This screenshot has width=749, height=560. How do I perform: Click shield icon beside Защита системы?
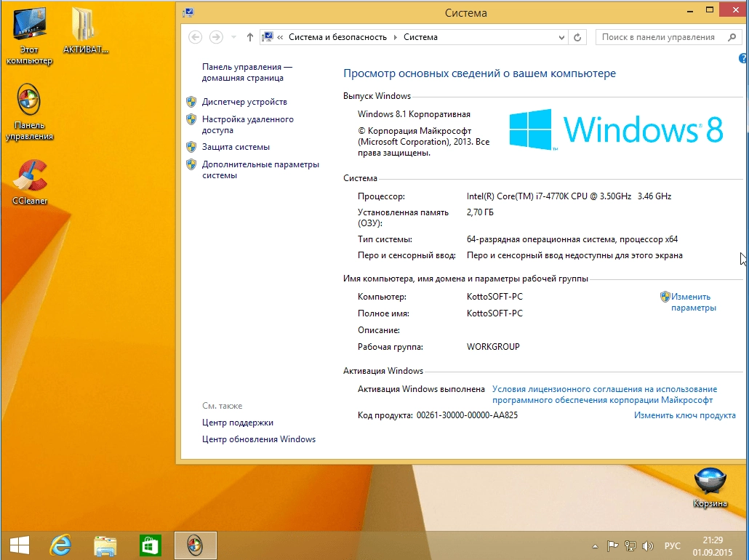191,146
